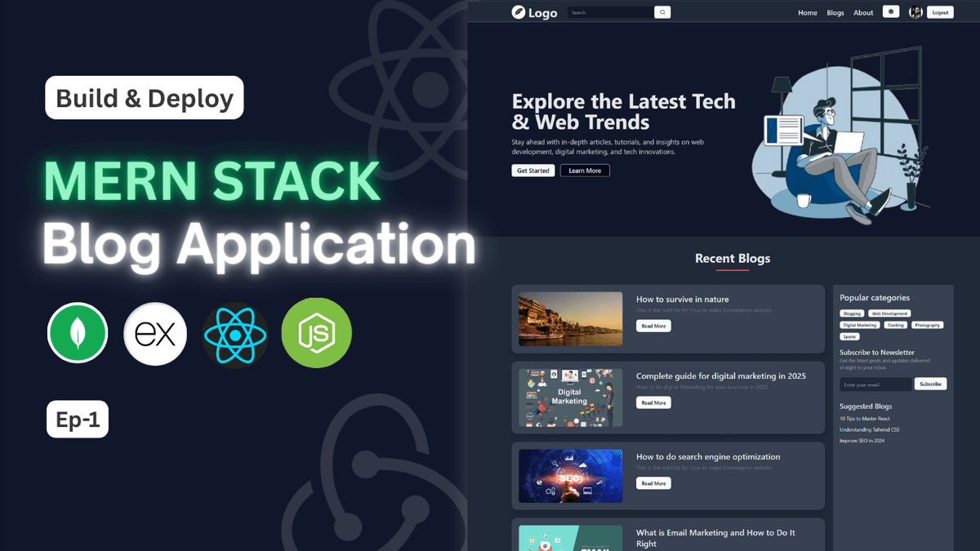
Task: Click the green Node.js icon
Action: [x=316, y=332]
